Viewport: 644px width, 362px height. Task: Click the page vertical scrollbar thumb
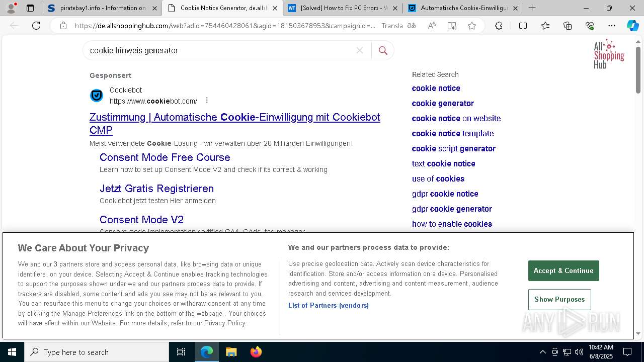(638, 69)
